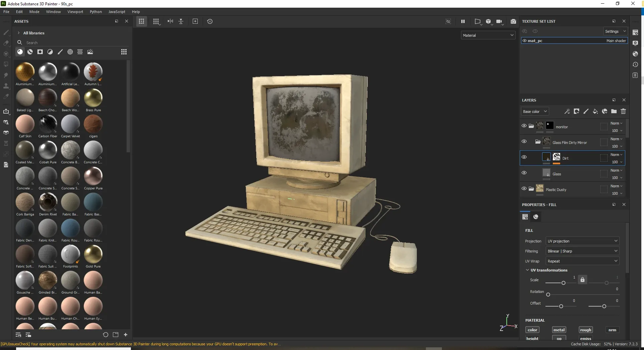644x350 pixels.
Task: Hide the Plastic Dusty layer
Action: click(524, 189)
